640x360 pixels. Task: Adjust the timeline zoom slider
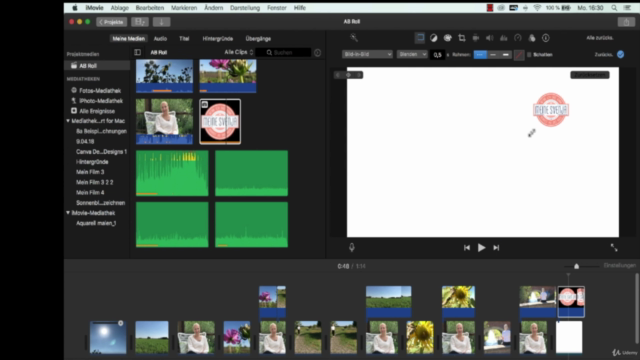[x=576, y=266]
